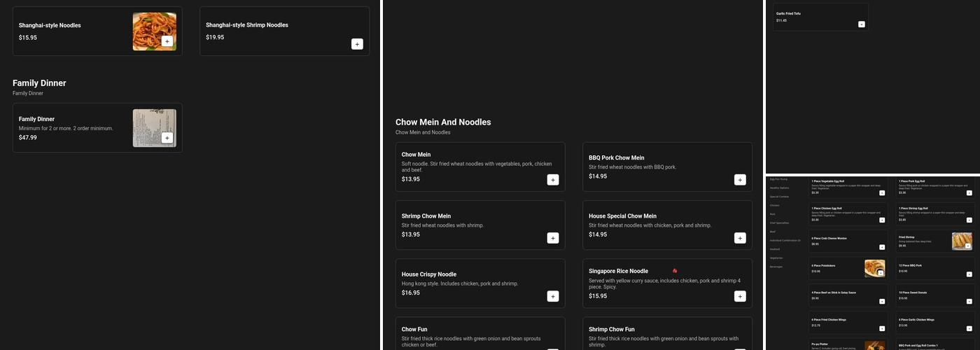Open the Shanghai-style Noodles photo
Viewport: 980px width, 350px height.
coord(150,28)
